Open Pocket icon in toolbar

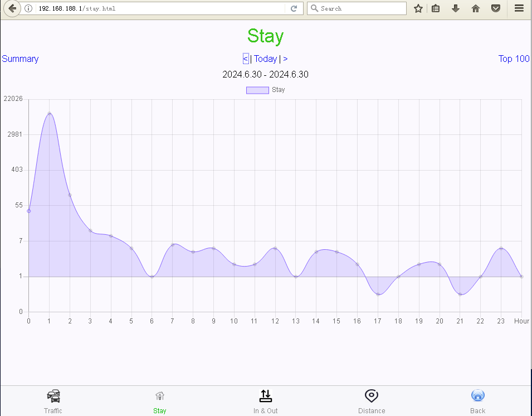(x=496, y=8)
